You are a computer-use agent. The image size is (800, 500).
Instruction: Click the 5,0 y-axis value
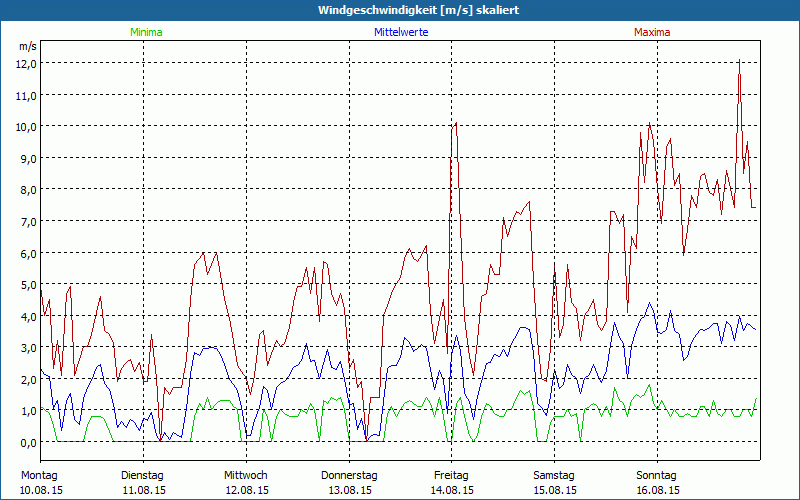click(x=29, y=285)
